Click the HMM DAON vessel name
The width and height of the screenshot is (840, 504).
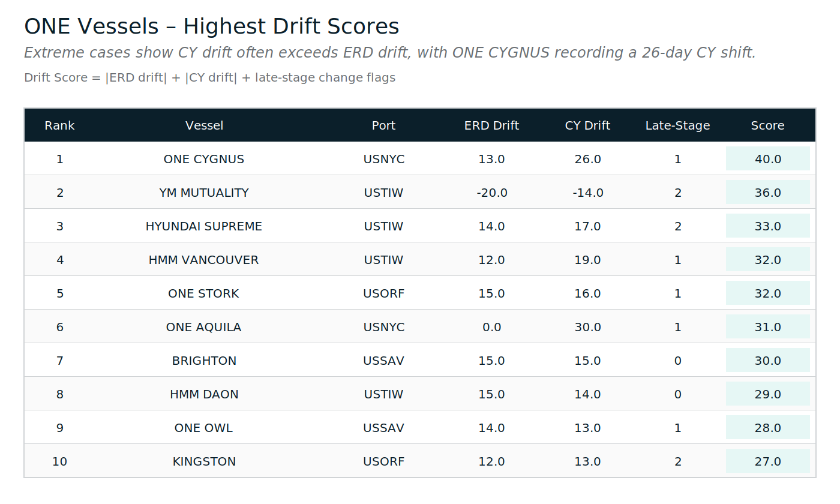click(204, 394)
